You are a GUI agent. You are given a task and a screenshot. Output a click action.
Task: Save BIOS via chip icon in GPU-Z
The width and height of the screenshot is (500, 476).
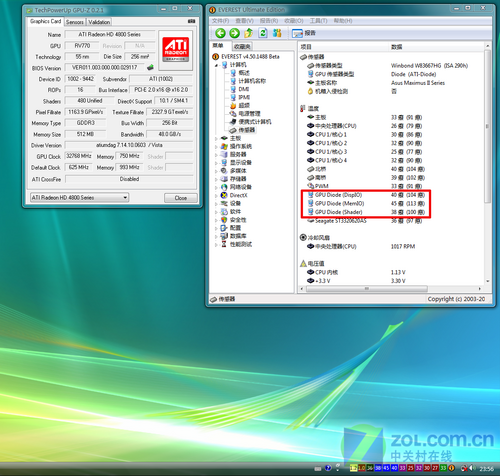pyautogui.click(x=151, y=67)
